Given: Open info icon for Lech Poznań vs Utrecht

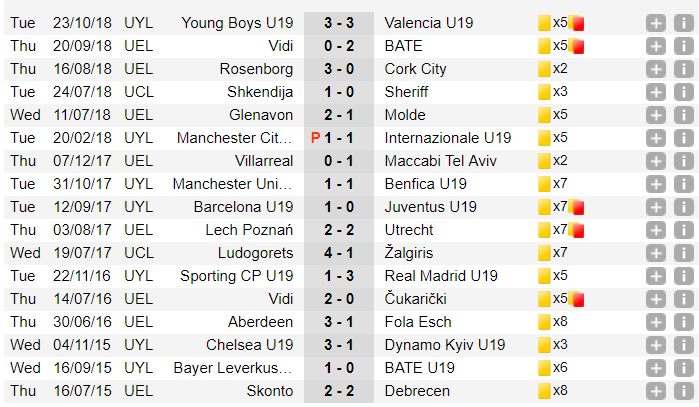Looking at the screenshot, I should [x=682, y=230].
